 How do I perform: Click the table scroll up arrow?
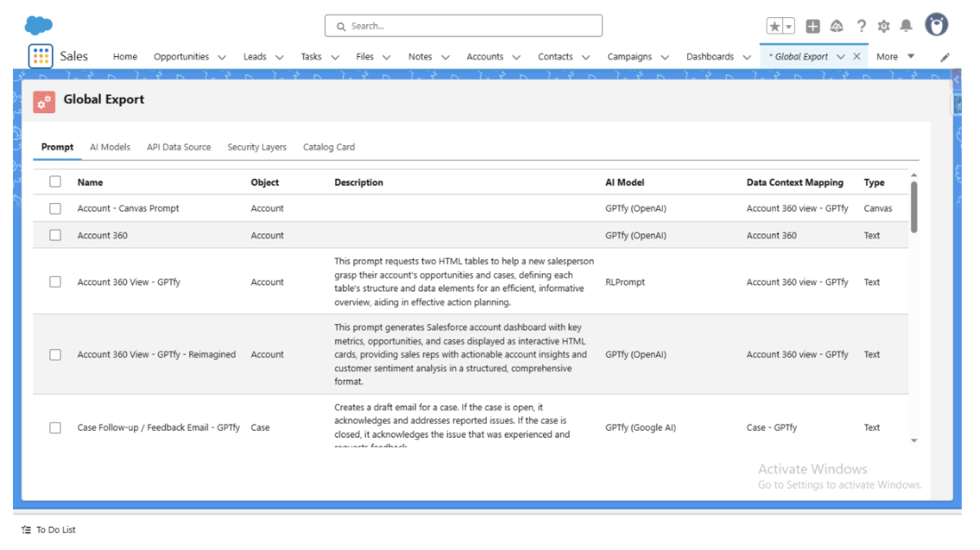point(913,176)
